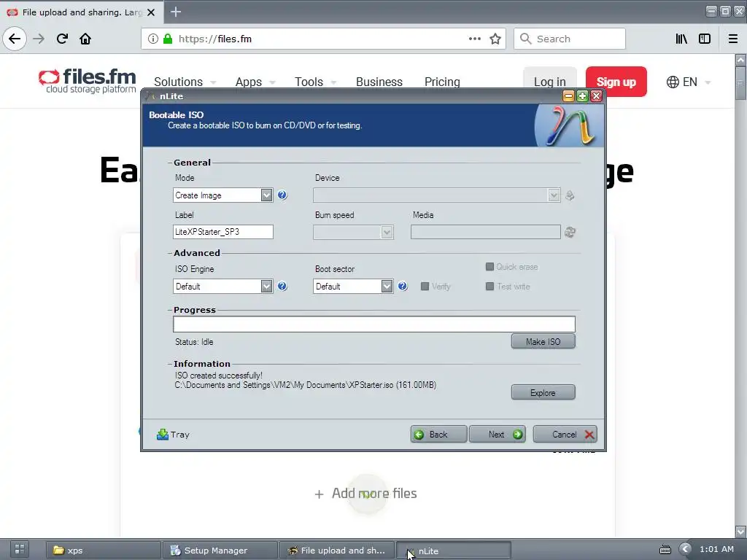Screen dimensions: 747x560
Task: Click the Log in button
Action: pyautogui.click(x=550, y=82)
